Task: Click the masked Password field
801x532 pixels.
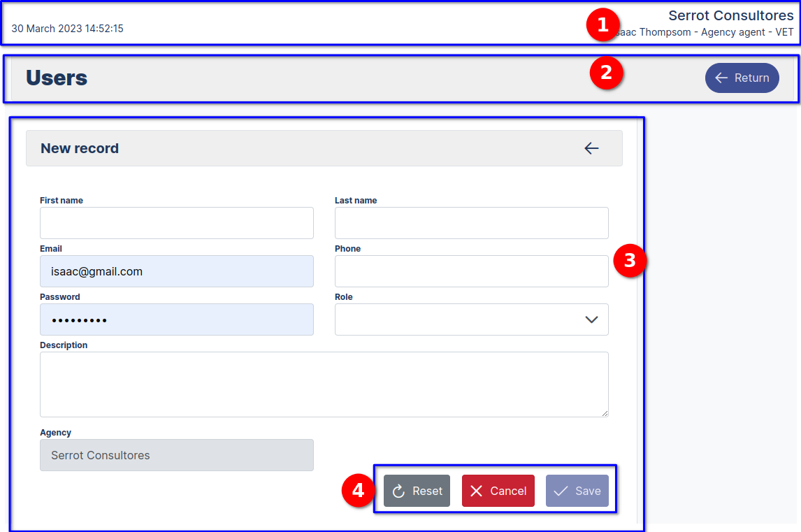Action: pos(176,319)
